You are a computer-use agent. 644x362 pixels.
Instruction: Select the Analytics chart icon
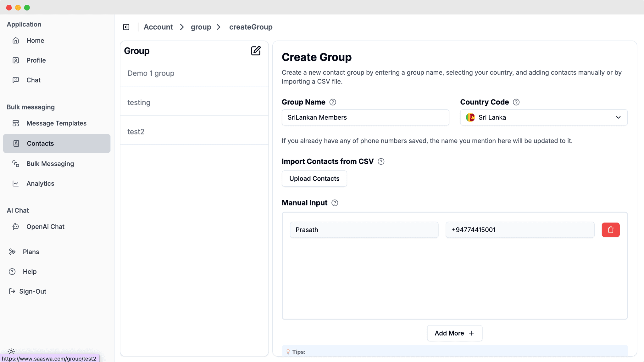coord(16,184)
